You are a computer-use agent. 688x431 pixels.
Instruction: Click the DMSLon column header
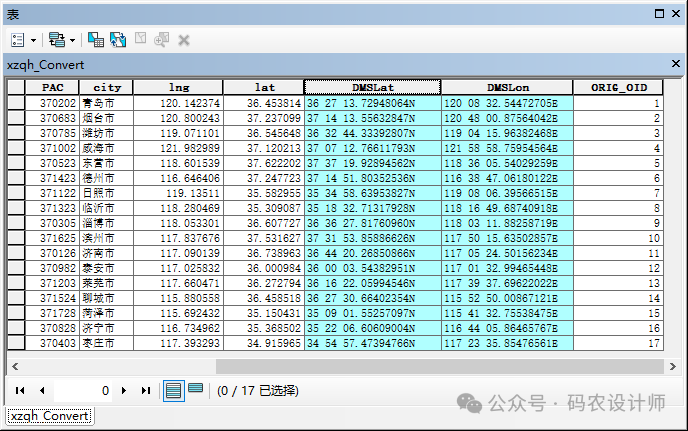(508, 88)
